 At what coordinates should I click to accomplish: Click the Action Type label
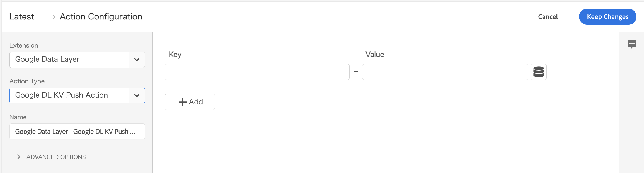(x=27, y=81)
